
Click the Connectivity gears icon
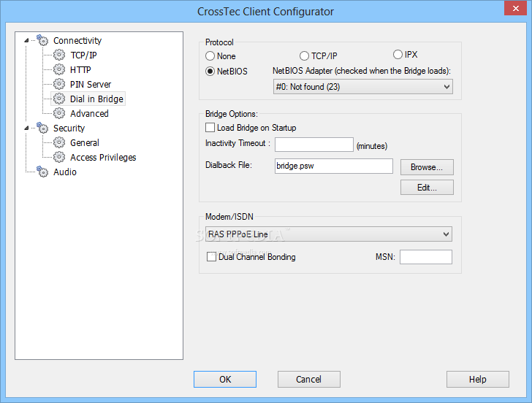tap(42, 40)
